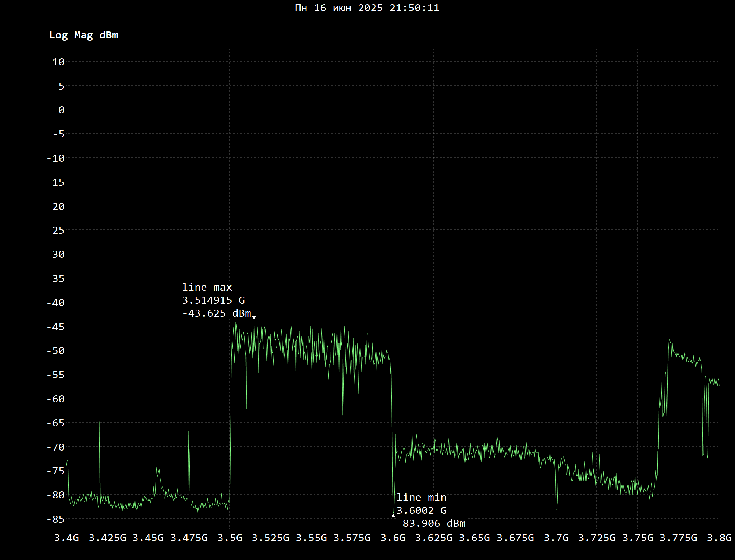Click the -85 y-axis bottom label
Screen dimensions: 735x560
pos(56,519)
